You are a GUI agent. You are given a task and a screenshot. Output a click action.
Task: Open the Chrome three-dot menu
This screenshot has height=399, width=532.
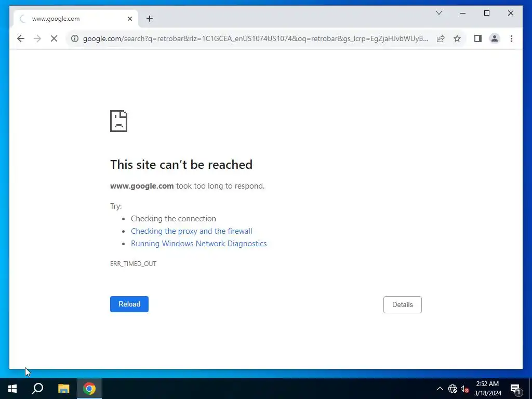click(511, 38)
